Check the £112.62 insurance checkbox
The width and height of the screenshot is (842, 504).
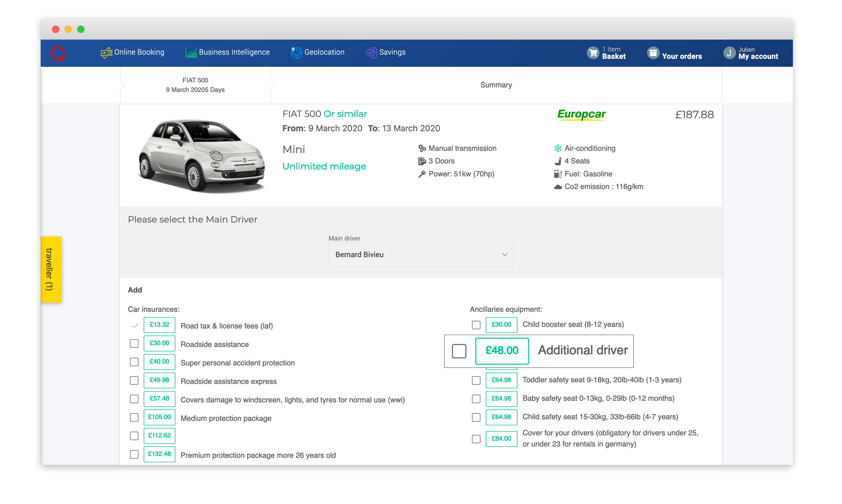click(x=134, y=436)
